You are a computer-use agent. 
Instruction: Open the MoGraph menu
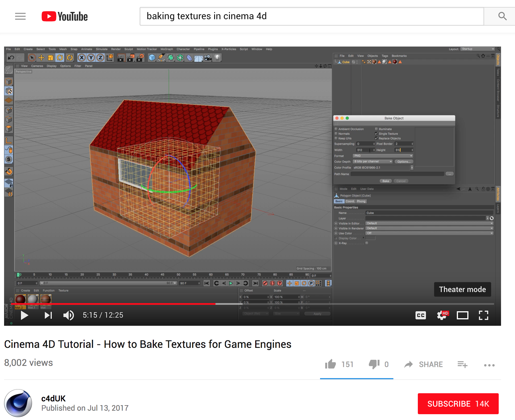[x=167, y=49]
